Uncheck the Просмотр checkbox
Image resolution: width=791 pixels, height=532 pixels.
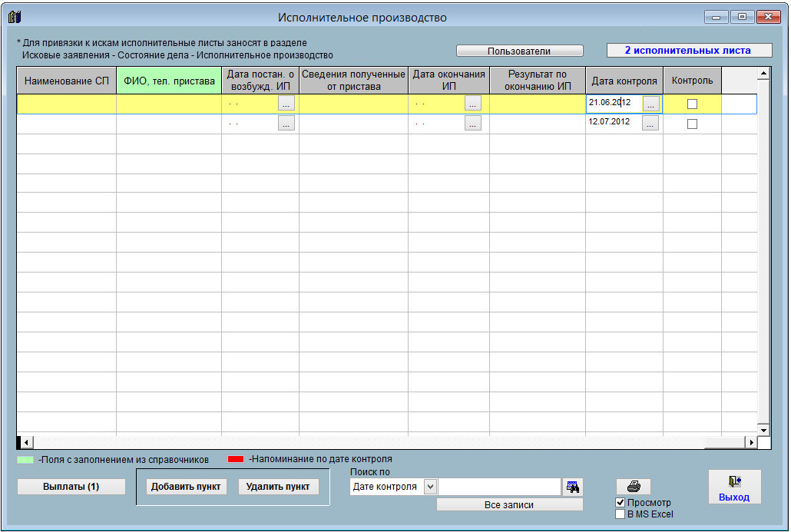(621, 503)
